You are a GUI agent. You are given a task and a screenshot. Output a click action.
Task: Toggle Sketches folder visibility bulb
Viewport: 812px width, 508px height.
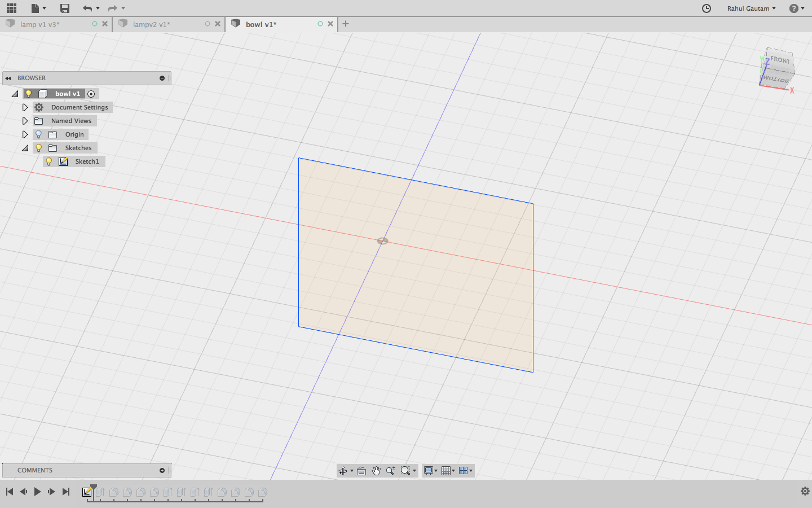[38, 148]
